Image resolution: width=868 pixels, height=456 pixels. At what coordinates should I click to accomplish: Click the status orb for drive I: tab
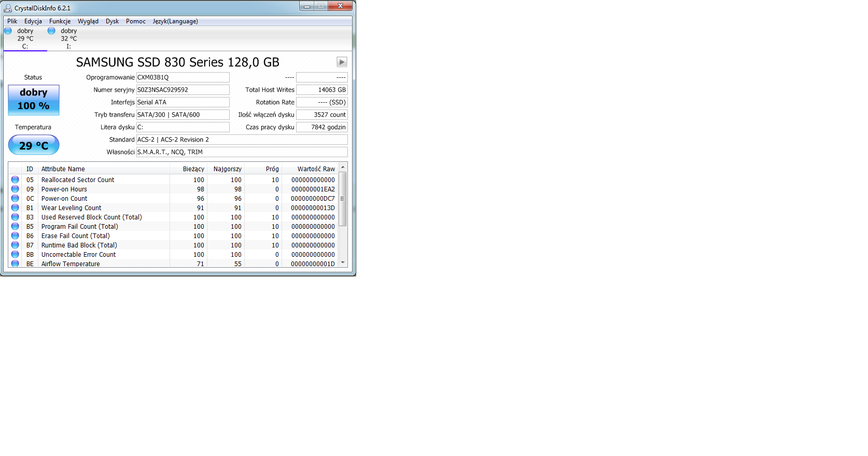pyautogui.click(x=51, y=31)
